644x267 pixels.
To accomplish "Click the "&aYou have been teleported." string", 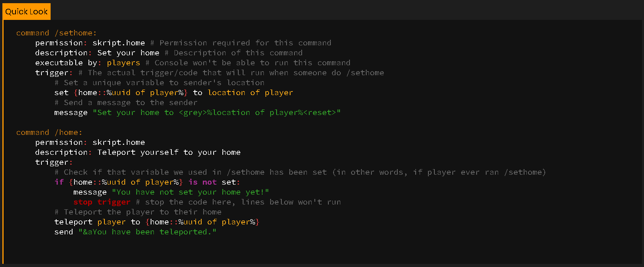I will pyautogui.click(x=147, y=232).
